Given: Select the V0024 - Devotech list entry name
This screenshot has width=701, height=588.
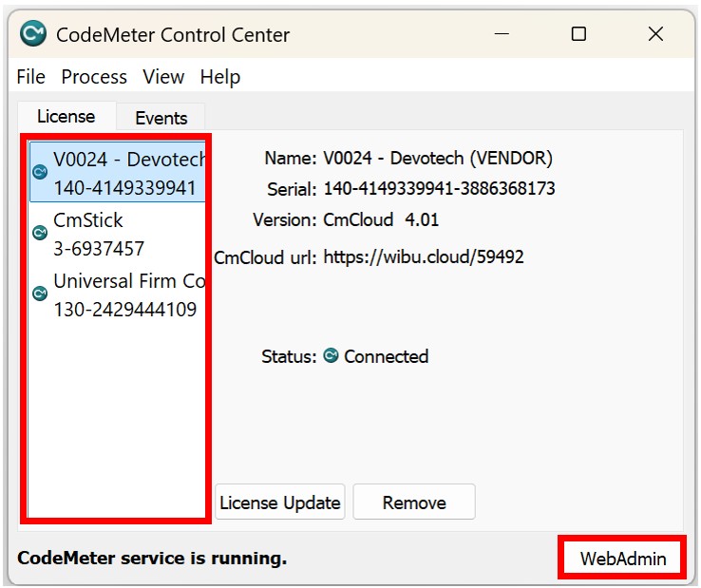Looking at the screenshot, I should click(x=129, y=160).
